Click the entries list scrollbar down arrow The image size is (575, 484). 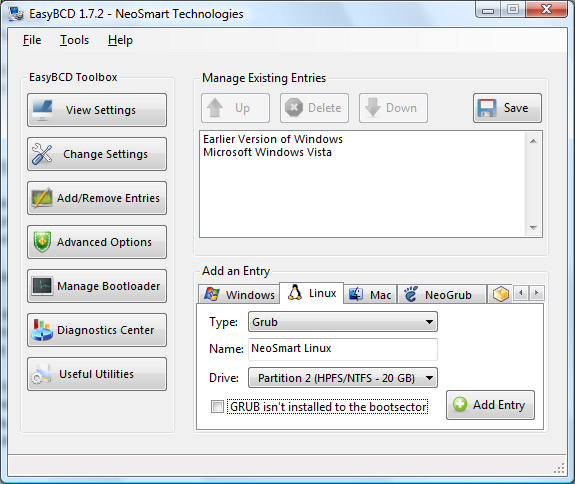point(533,228)
